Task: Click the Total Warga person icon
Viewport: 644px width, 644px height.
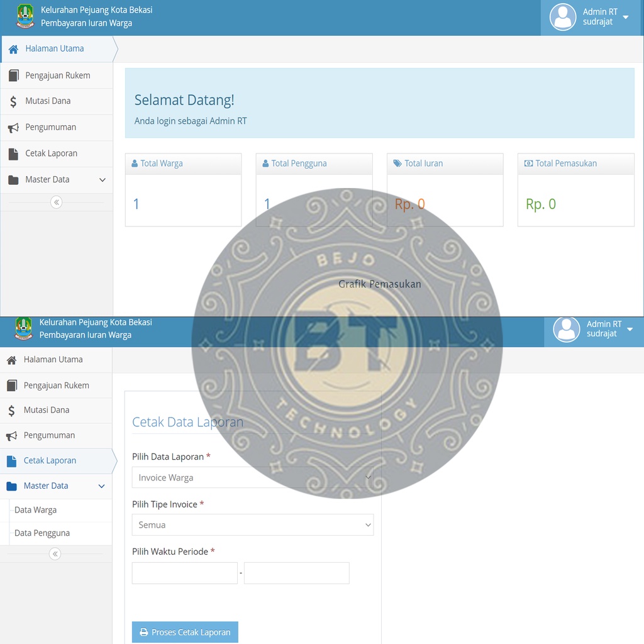Action: click(x=135, y=164)
